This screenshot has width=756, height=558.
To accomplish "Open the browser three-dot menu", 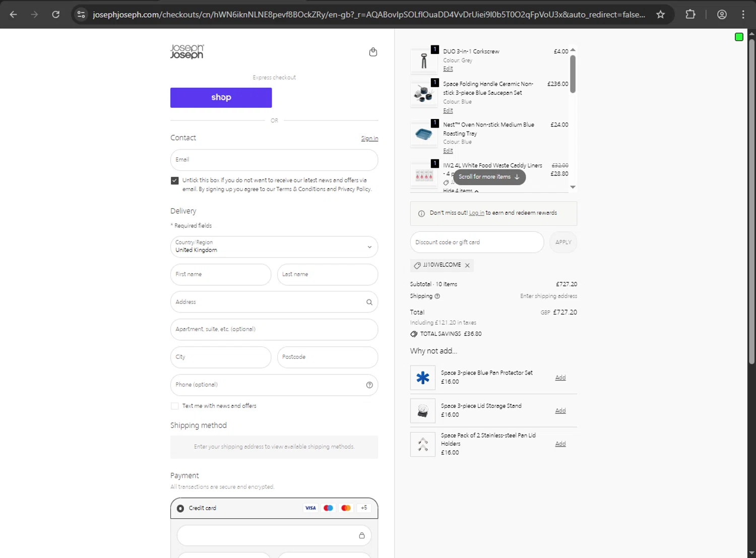I will click(x=743, y=15).
